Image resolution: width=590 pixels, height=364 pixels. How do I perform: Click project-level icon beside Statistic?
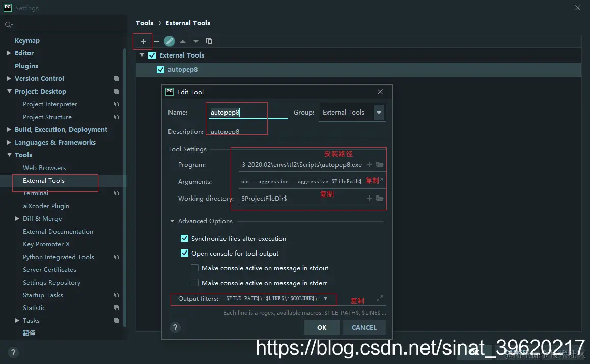(x=116, y=308)
